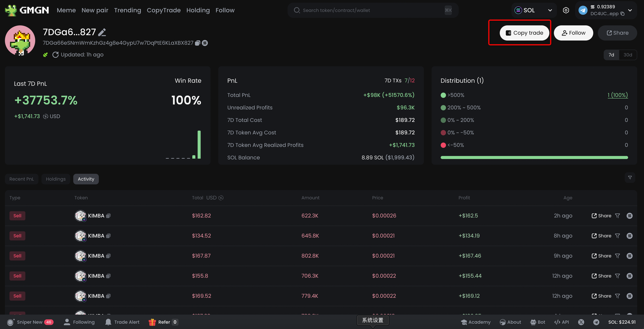Switch to the Holdings tab
This screenshot has height=329, width=644.
56,179
